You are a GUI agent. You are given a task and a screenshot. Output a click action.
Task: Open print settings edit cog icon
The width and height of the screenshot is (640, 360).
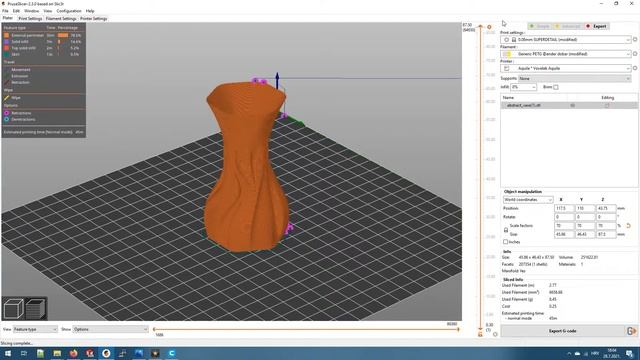tap(635, 40)
